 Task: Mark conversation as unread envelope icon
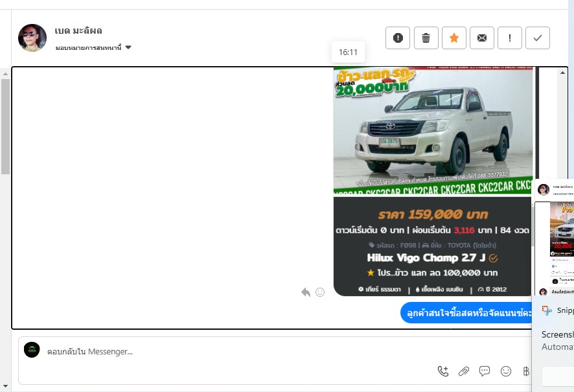pos(482,38)
